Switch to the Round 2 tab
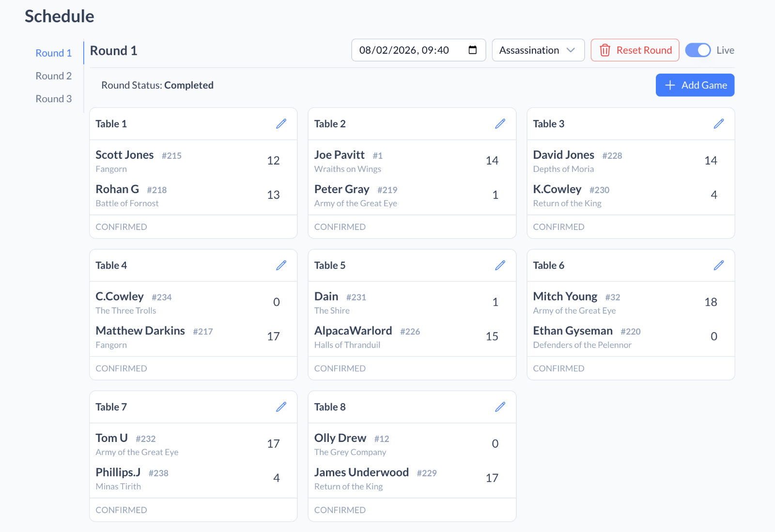775x532 pixels. (x=54, y=76)
